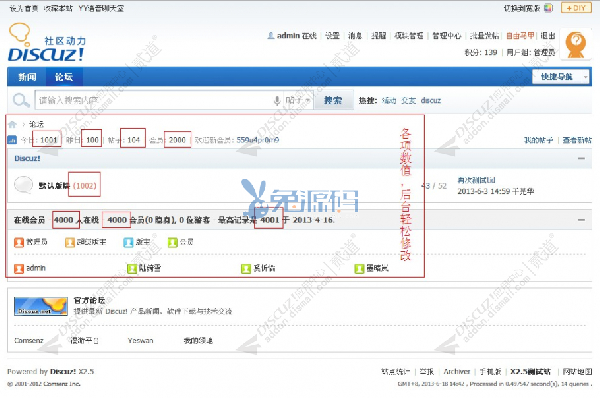
Task: Click the magnifier search icon
Action: click(21, 100)
